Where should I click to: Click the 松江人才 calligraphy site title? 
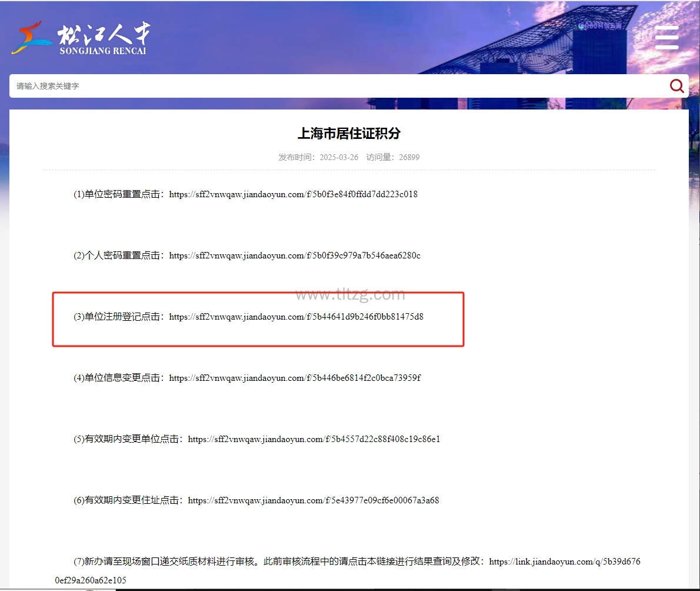coord(104,34)
